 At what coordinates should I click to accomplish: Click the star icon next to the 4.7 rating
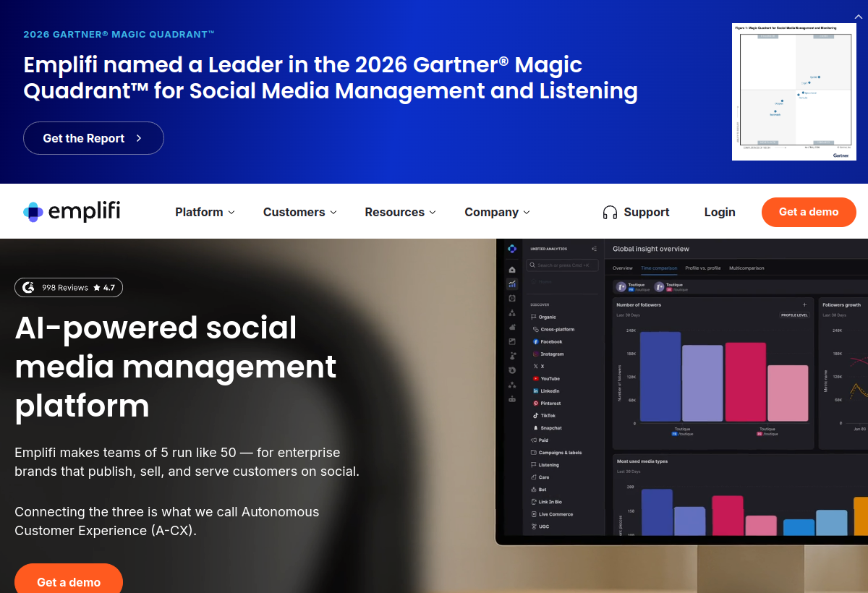[x=96, y=288]
